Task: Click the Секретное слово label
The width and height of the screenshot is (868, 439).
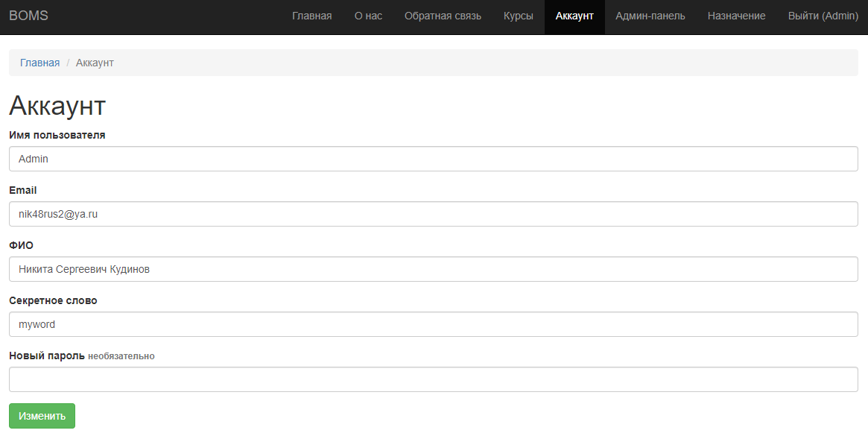Action: 53,300
